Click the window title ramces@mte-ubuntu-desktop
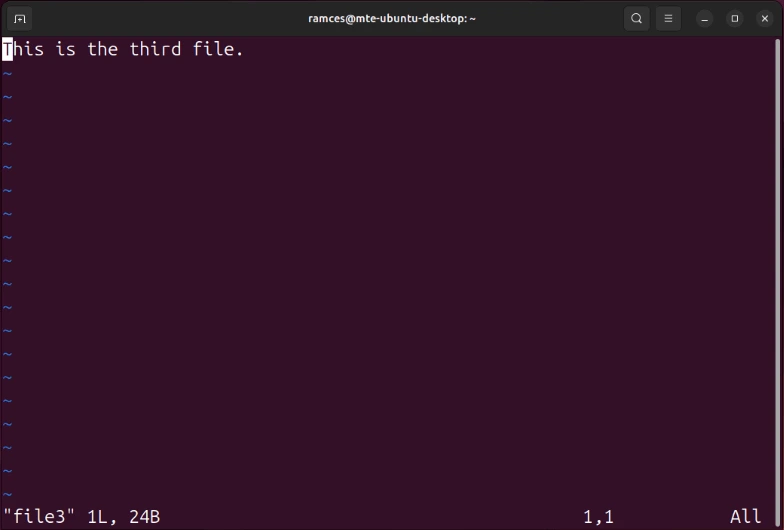 [392, 19]
